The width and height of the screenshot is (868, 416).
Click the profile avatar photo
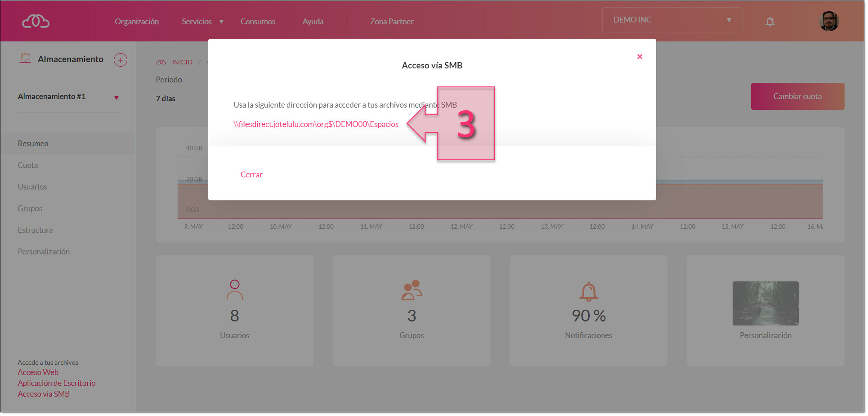point(829,21)
